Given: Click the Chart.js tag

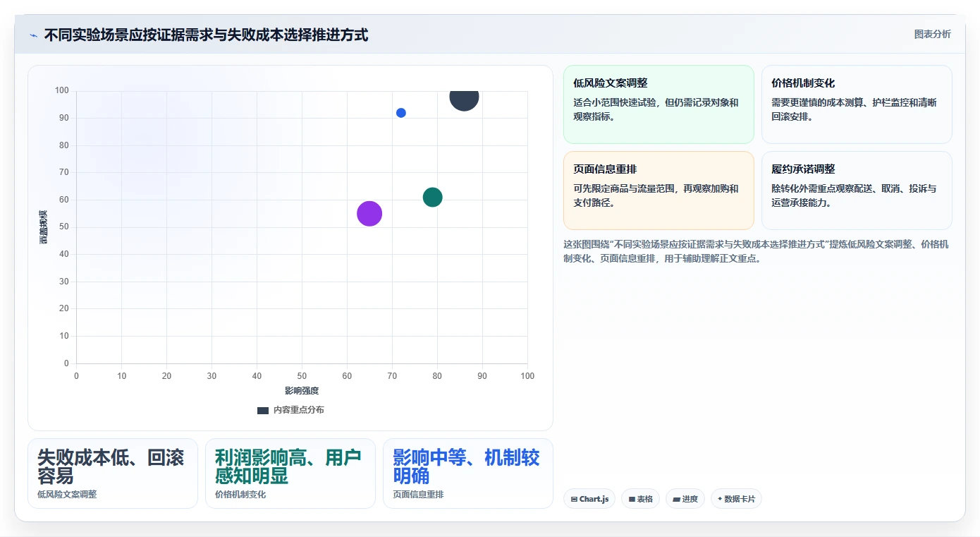Looking at the screenshot, I should [589, 499].
